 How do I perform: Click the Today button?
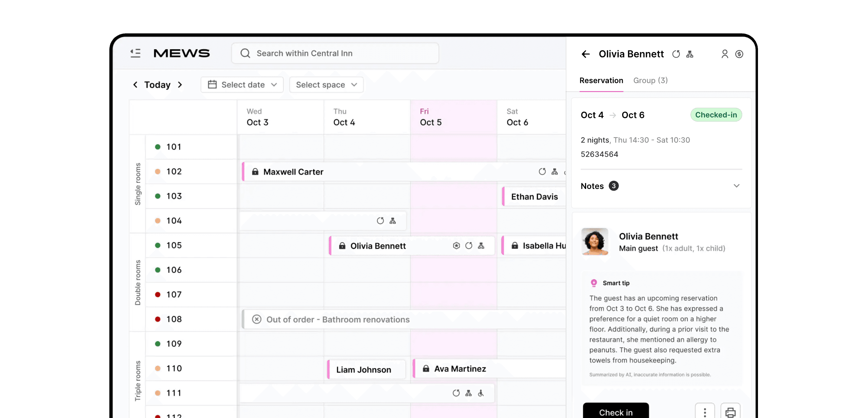pos(157,85)
